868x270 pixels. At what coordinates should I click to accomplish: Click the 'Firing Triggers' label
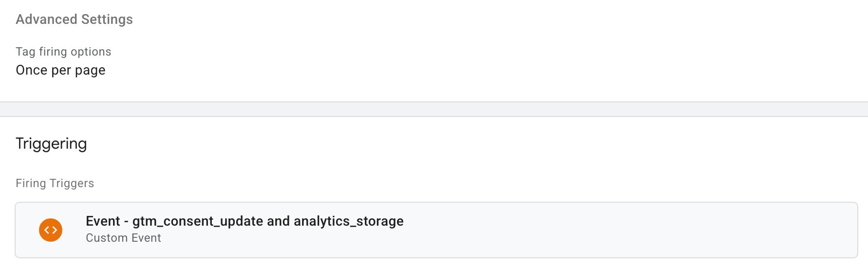(55, 183)
